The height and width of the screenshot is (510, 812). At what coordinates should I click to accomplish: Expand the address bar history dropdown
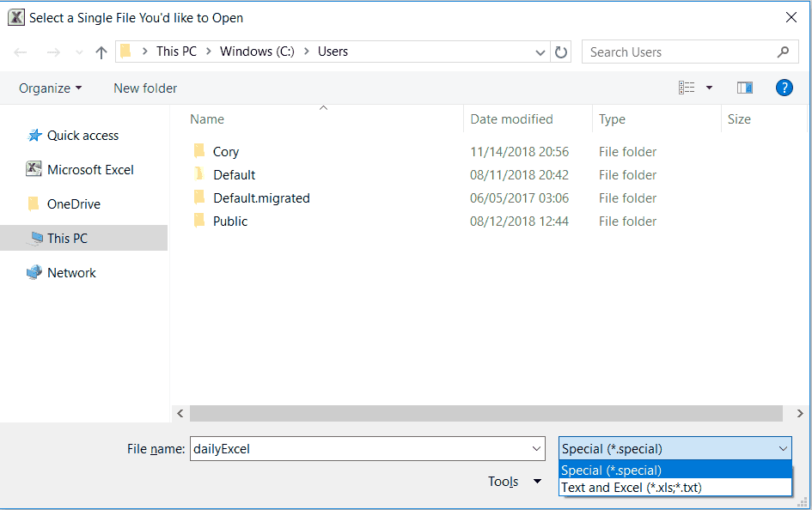(540, 52)
